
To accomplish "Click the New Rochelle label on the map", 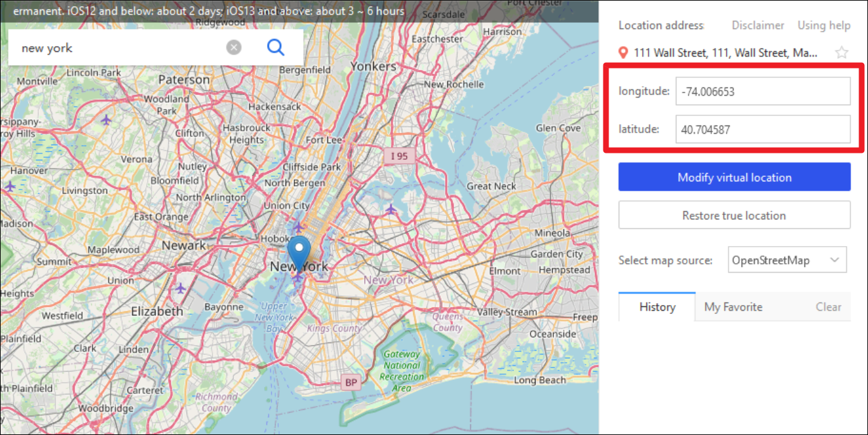I will coord(454,84).
